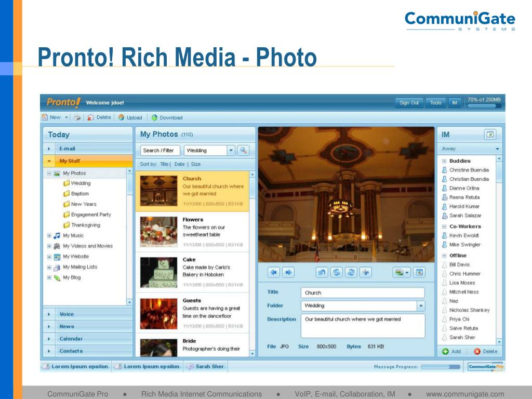Expand the Calendar section
This screenshot has width=532, height=399.
point(88,339)
